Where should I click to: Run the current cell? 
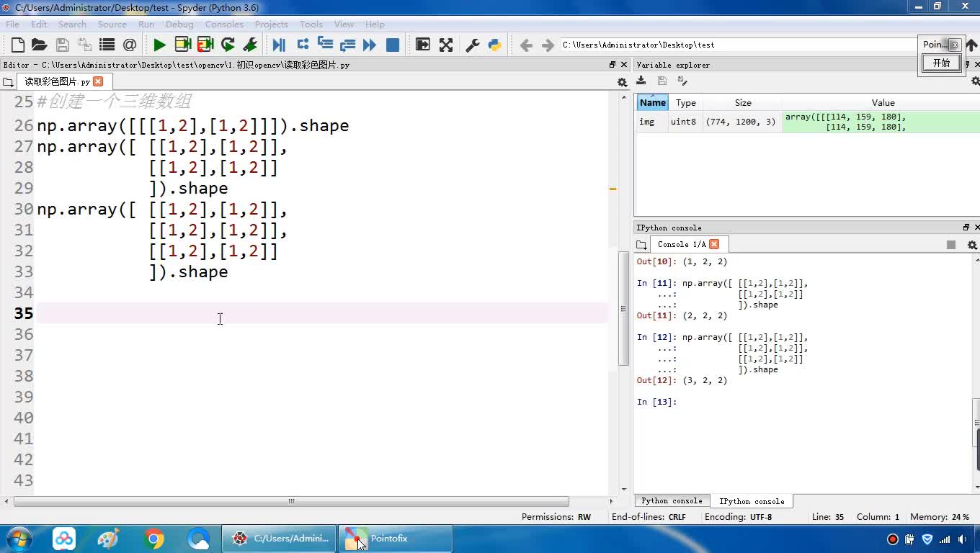[x=182, y=45]
